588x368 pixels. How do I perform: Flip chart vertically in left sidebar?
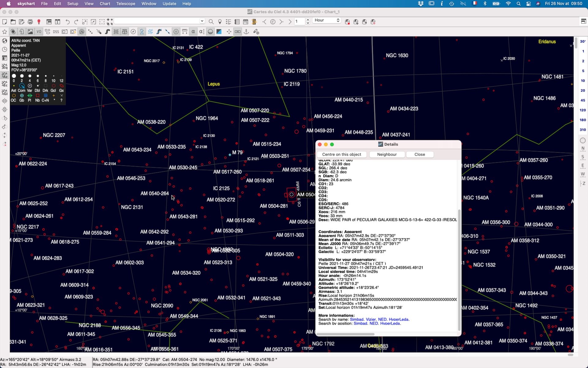click(x=5, y=109)
